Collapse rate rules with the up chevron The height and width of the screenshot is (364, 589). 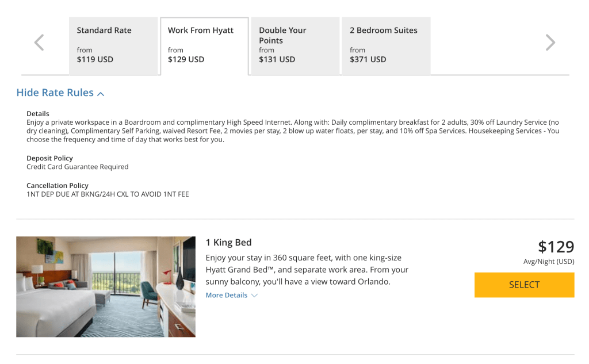pos(101,94)
